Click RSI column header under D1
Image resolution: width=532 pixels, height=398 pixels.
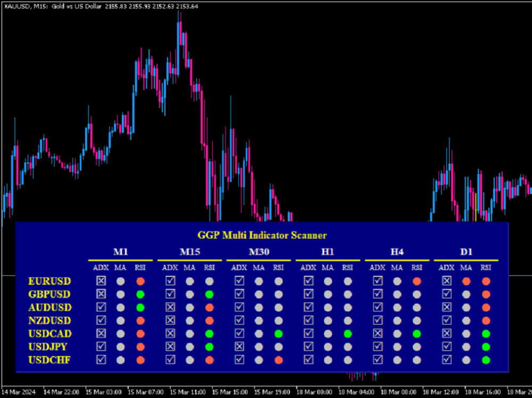point(486,267)
